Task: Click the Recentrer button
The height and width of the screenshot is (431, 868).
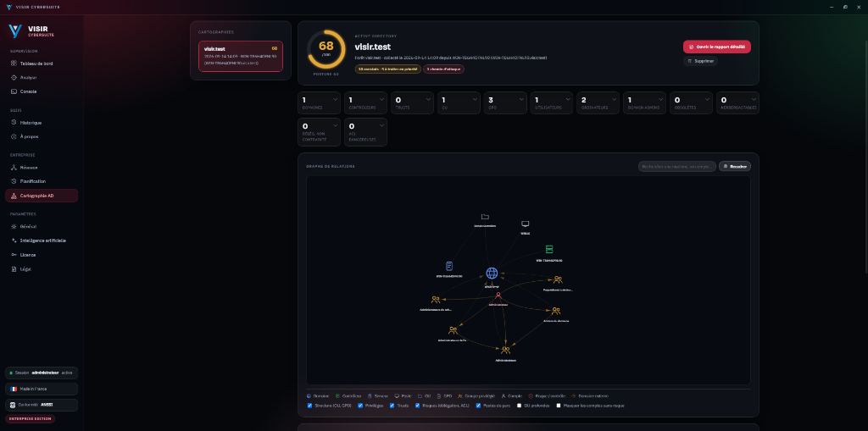Action: coord(735,166)
